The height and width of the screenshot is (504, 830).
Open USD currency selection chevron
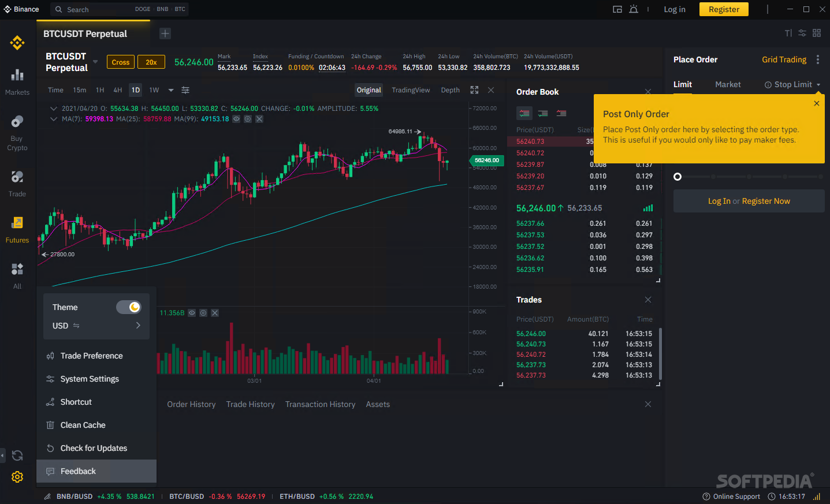pos(138,326)
